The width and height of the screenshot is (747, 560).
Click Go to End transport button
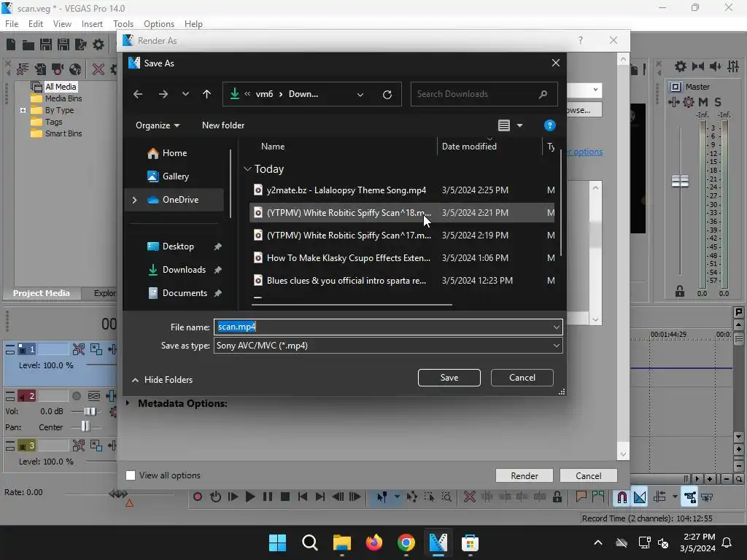[x=320, y=497]
